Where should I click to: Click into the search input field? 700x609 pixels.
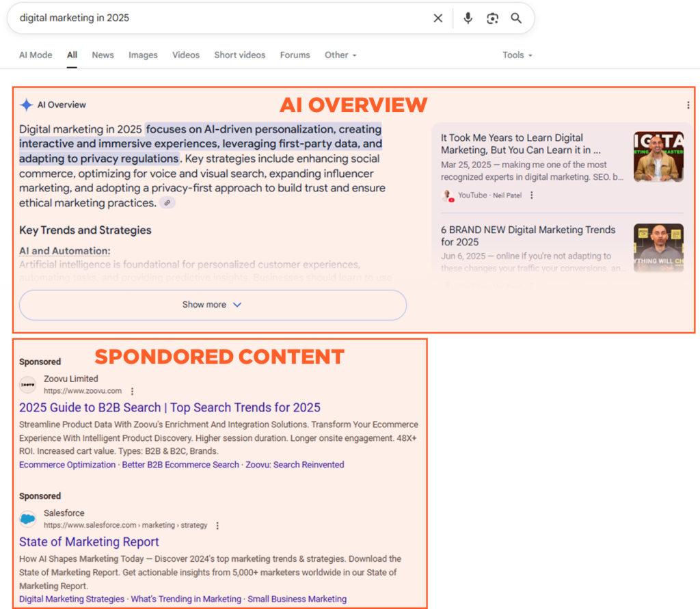point(219,18)
